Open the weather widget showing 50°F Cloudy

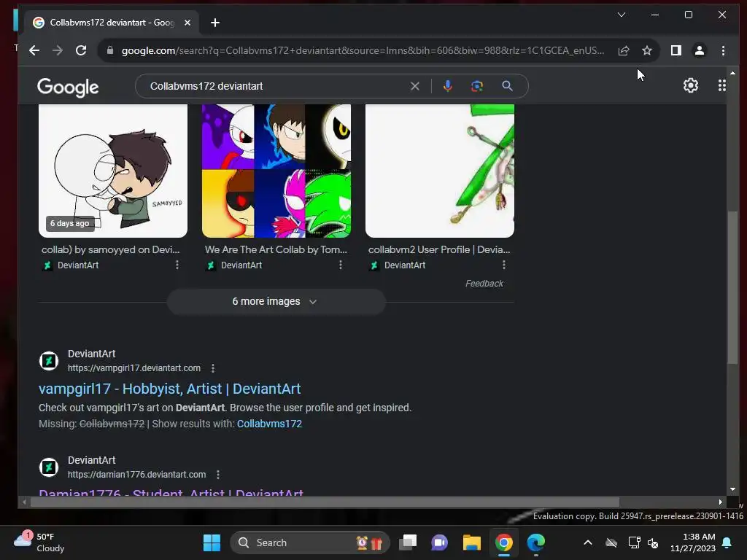(x=39, y=542)
